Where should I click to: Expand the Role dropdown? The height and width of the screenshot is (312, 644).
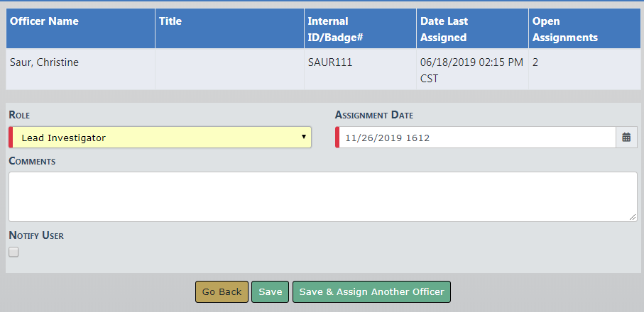[x=160, y=138]
